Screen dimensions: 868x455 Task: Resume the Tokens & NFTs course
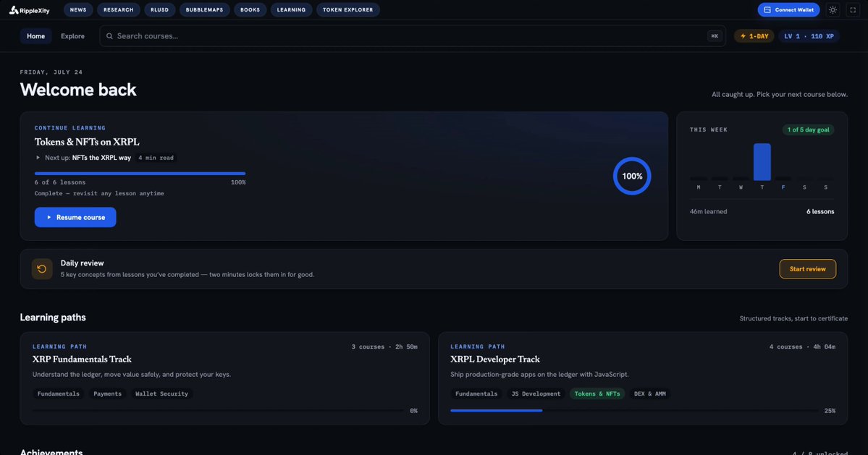tap(75, 217)
